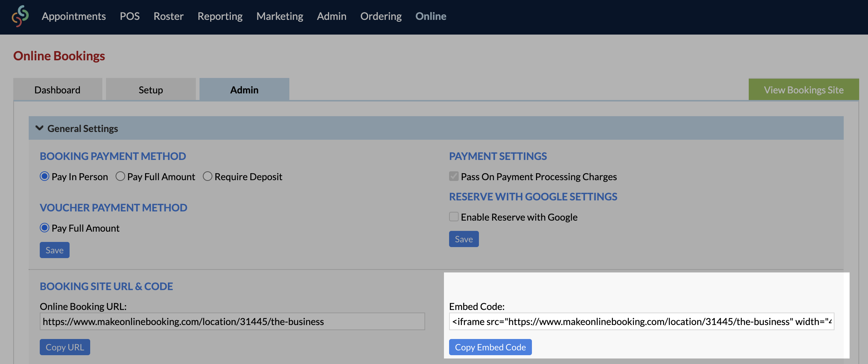This screenshot has width=868, height=364.
Task: Click View Bookings Site button
Action: tap(803, 90)
